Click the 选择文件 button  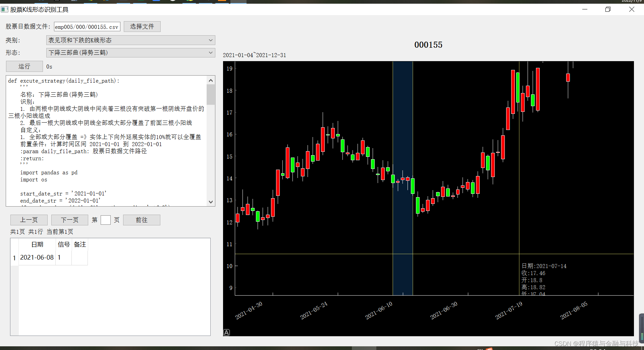coord(142,27)
